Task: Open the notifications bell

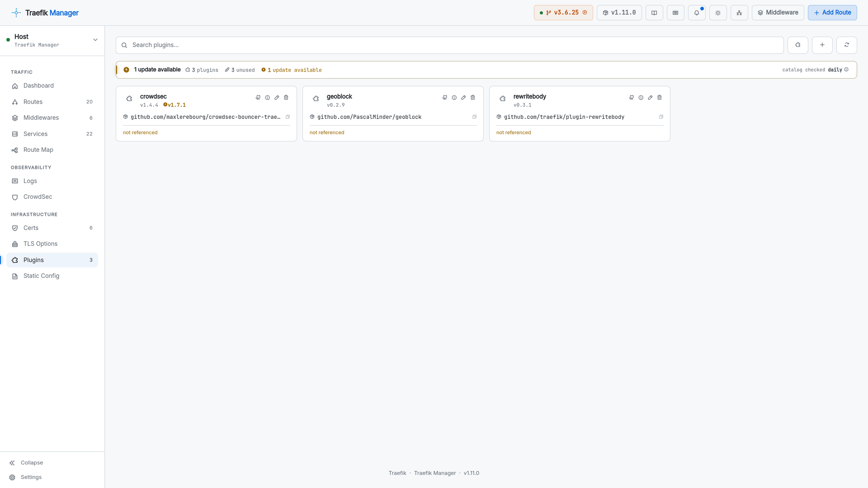Action: point(697,13)
